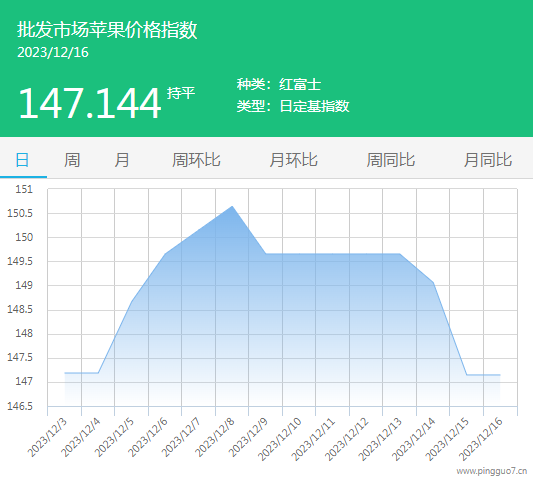Open the 周同比 tab
533x480 pixels.
pyautogui.click(x=391, y=160)
